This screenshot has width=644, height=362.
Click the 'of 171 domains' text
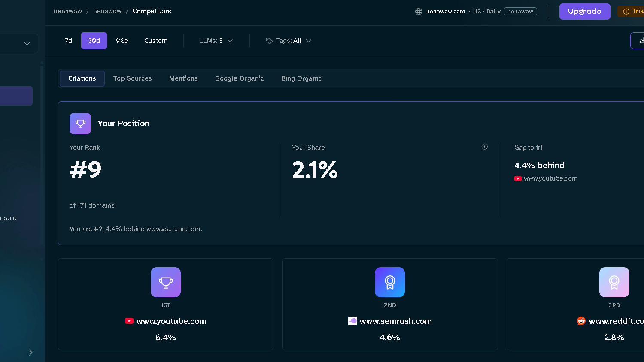(92, 205)
